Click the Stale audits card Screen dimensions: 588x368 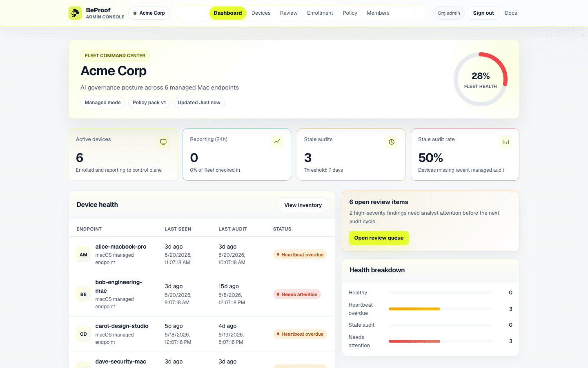pos(351,155)
